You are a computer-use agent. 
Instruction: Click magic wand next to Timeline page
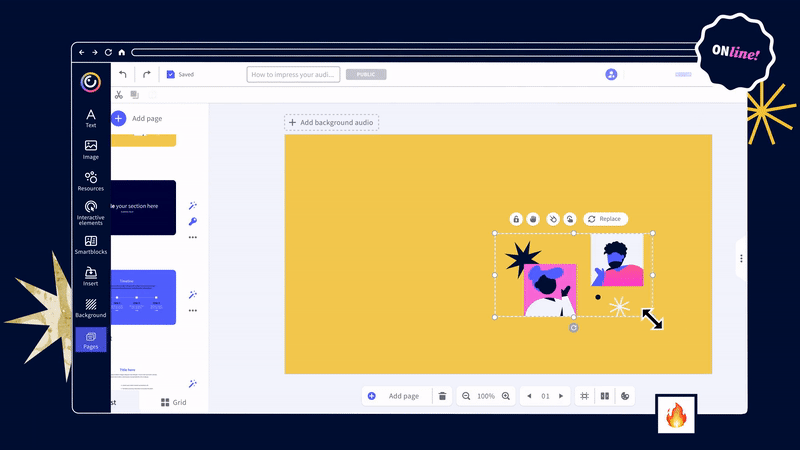click(x=192, y=295)
